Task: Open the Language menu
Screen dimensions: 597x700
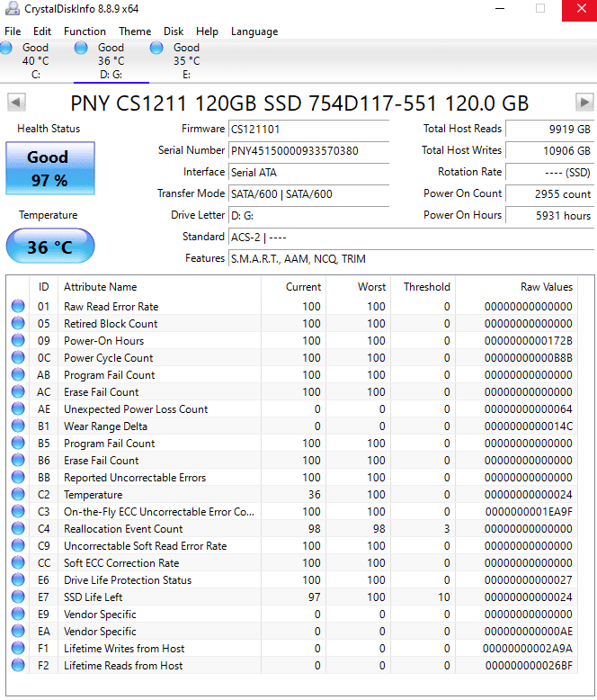Action: [x=254, y=31]
